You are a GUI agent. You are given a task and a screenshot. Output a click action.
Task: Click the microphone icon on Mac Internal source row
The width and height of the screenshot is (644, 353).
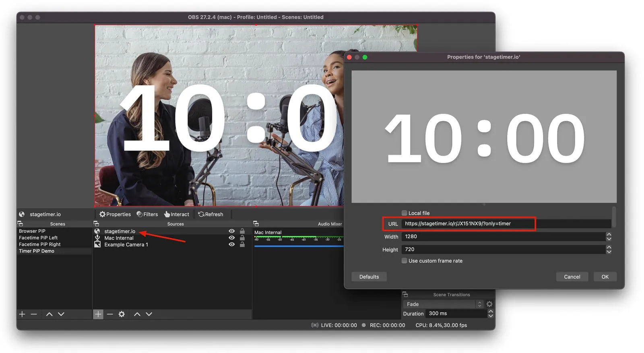(x=97, y=238)
